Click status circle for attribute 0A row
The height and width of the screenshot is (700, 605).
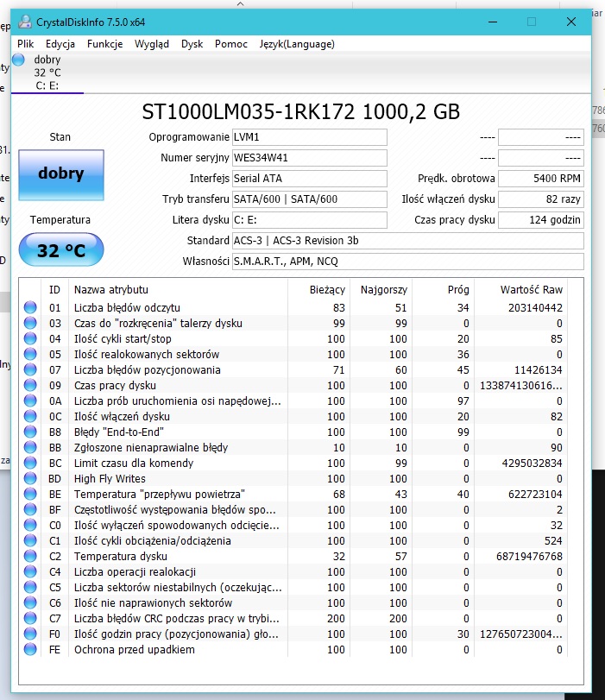point(30,400)
